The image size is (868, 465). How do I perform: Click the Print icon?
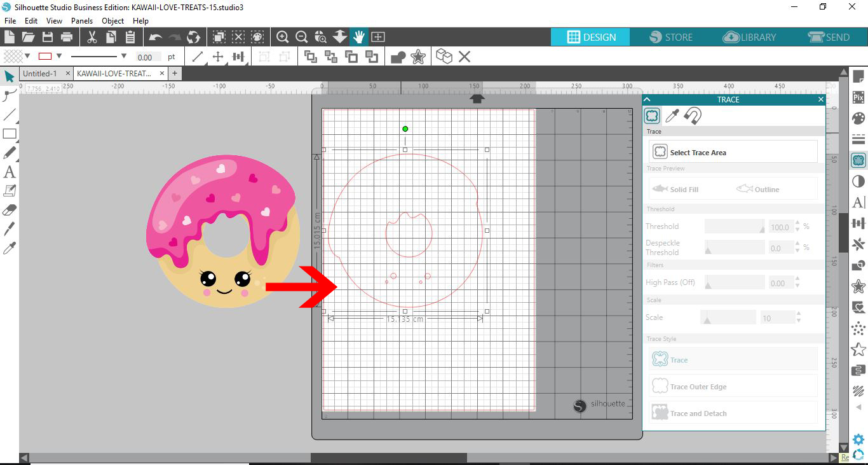(x=66, y=37)
